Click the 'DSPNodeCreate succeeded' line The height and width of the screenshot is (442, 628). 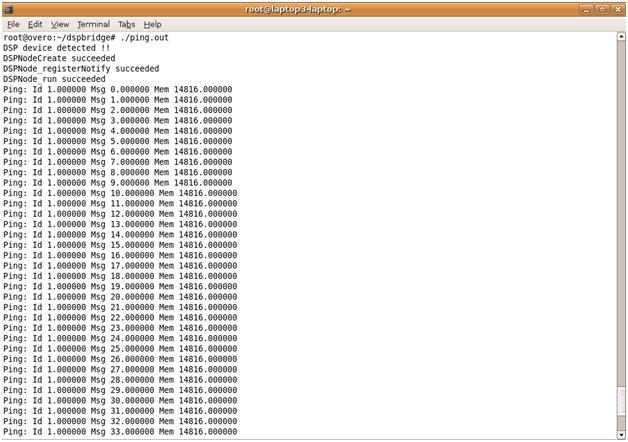pyautogui.click(x=59, y=58)
